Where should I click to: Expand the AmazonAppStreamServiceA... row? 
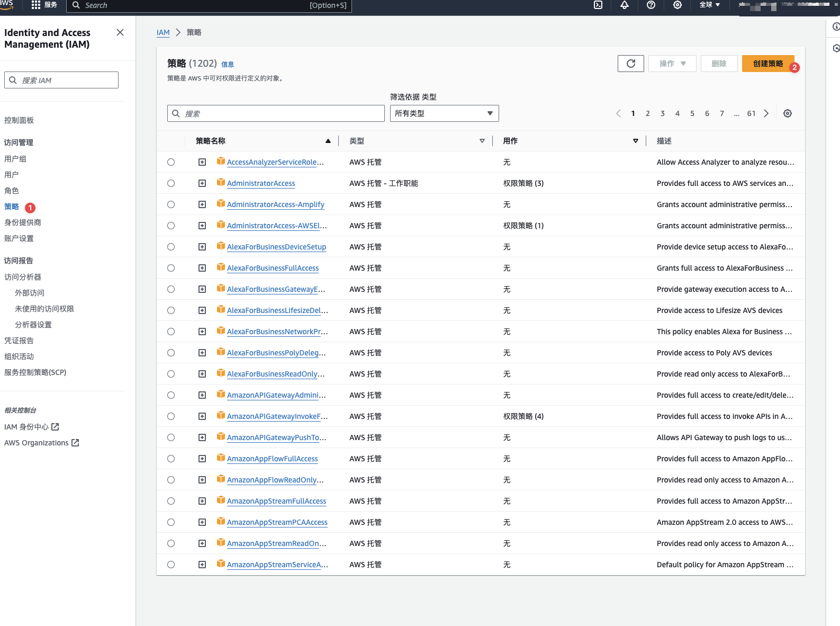coord(202,565)
